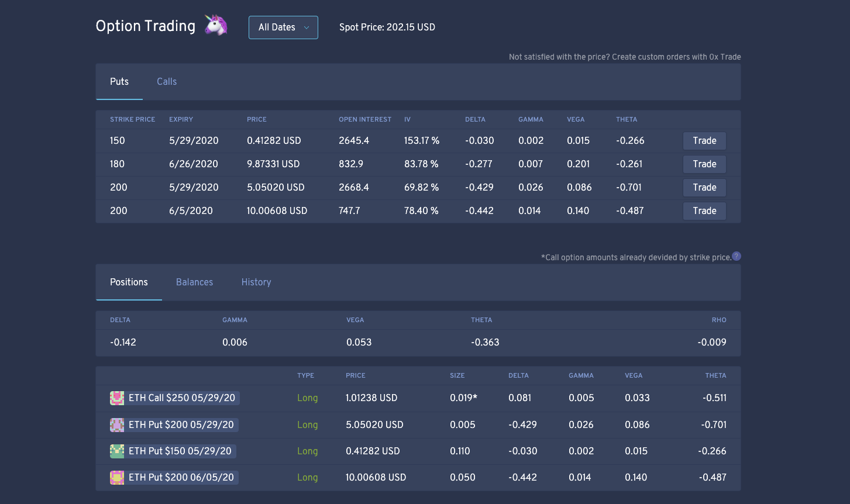
Task: Click the ETH Call $250 05/29/20 token icon
Action: [x=117, y=398]
